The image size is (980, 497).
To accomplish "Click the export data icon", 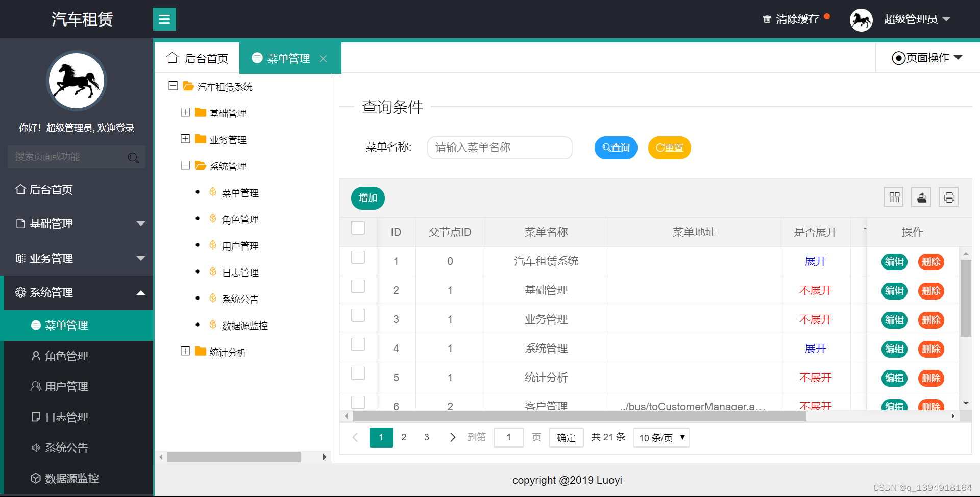I will (x=921, y=196).
